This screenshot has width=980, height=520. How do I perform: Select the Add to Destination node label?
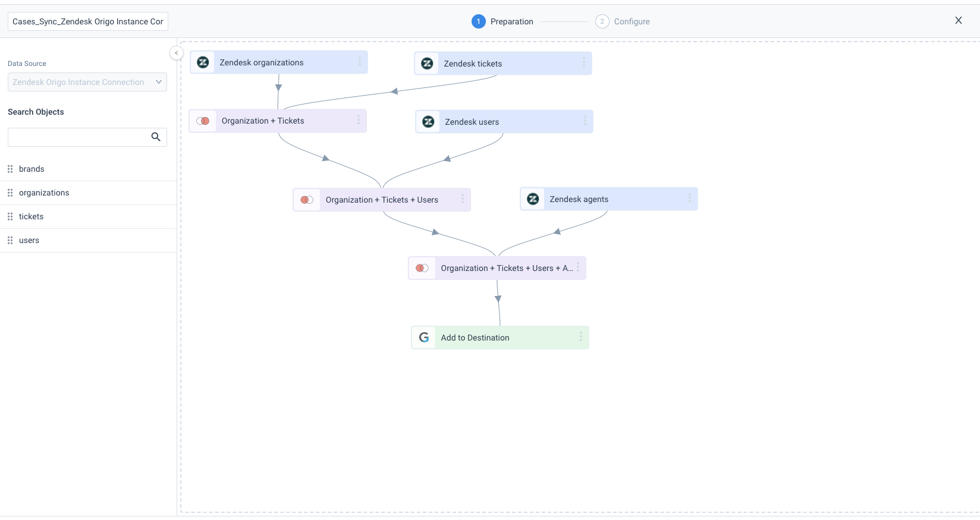pos(475,338)
